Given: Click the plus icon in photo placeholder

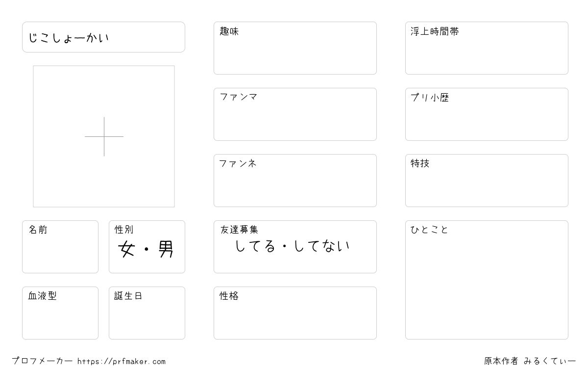Looking at the screenshot, I should [104, 136].
